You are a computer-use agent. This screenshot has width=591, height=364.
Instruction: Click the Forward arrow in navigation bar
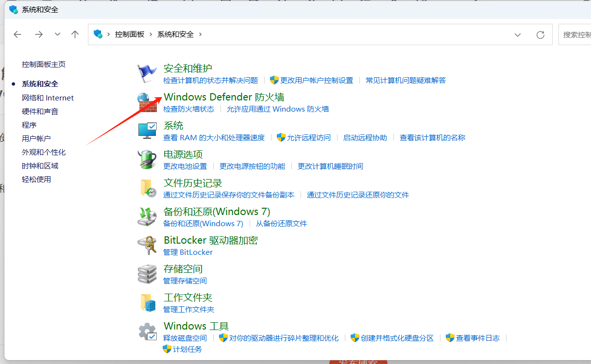(39, 34)
